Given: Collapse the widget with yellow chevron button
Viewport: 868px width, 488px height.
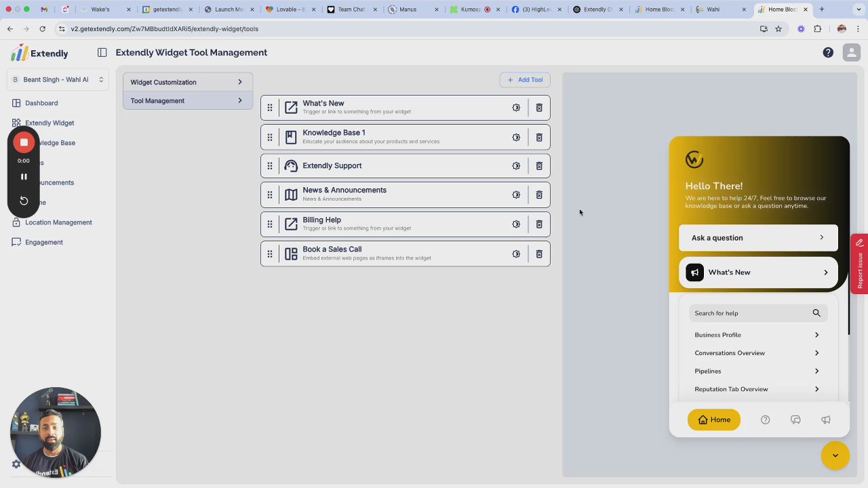Looking at the screenshot, I should [835, 455].
